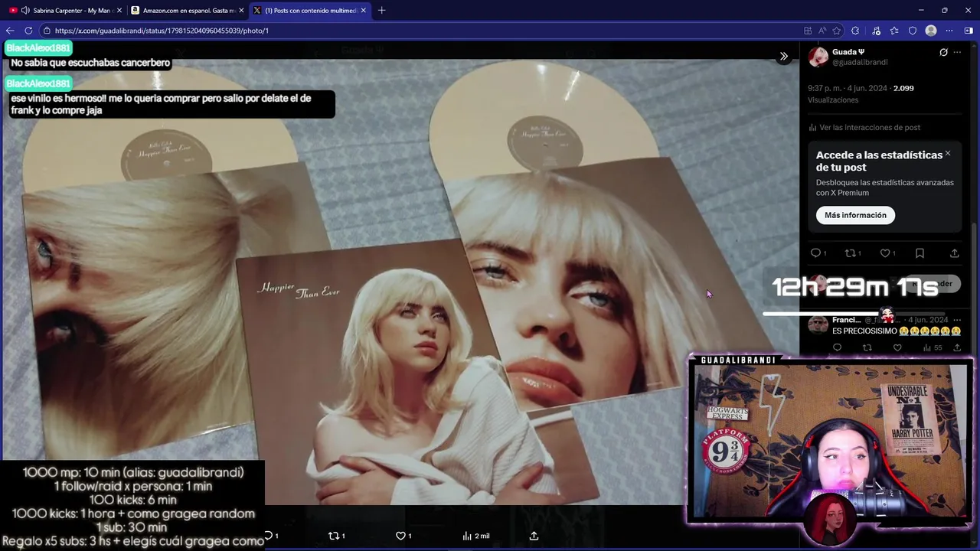Image resolution: width=980 pixels, height=551 pixels.
Task: Close the Amazon.com tab
Action: tap(241, 10)
